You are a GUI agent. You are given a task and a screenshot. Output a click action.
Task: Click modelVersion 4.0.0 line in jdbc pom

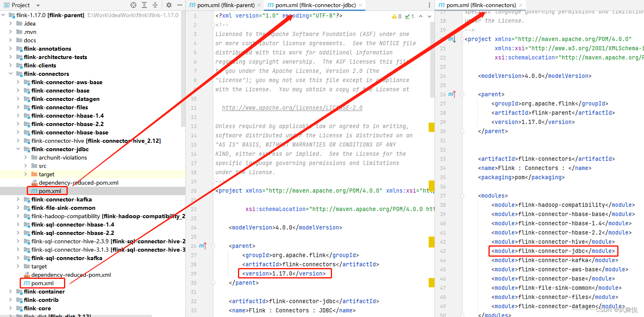[286, 227]
